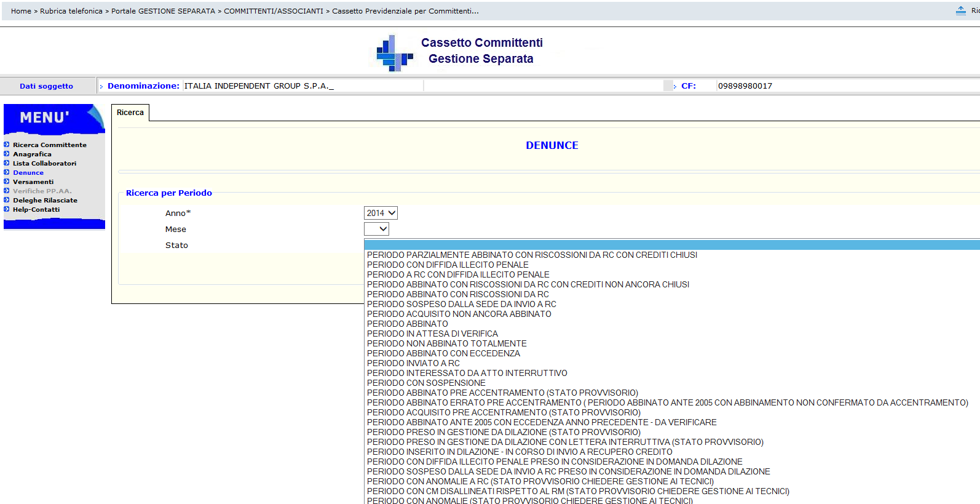Open Denunce in the side menu

(x=28, y=173)
